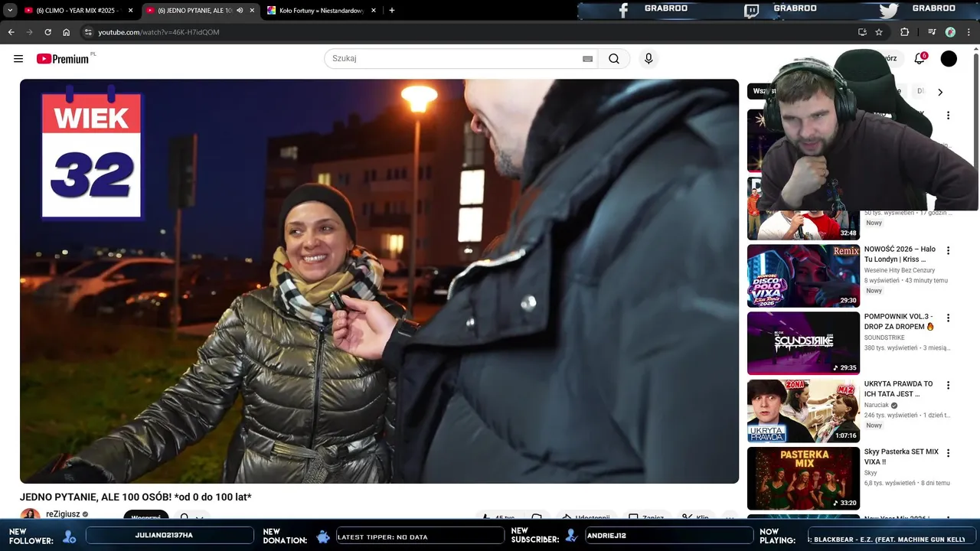980x551 pixels.
Task: Open Disco Polo Vixa thumbnail 29:30
Action: (803, 275)
